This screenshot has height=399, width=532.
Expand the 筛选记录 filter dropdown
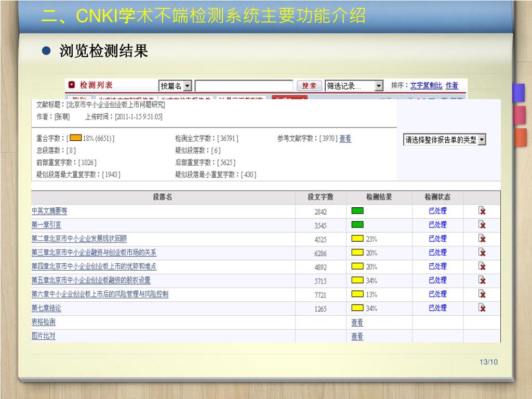coord(354,86)
